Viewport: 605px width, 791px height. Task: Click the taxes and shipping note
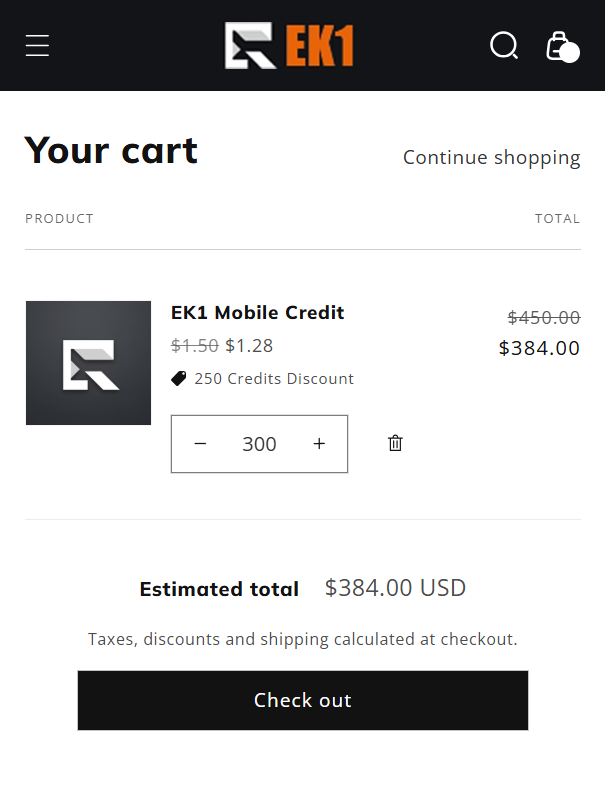click(x=302, y=639)
